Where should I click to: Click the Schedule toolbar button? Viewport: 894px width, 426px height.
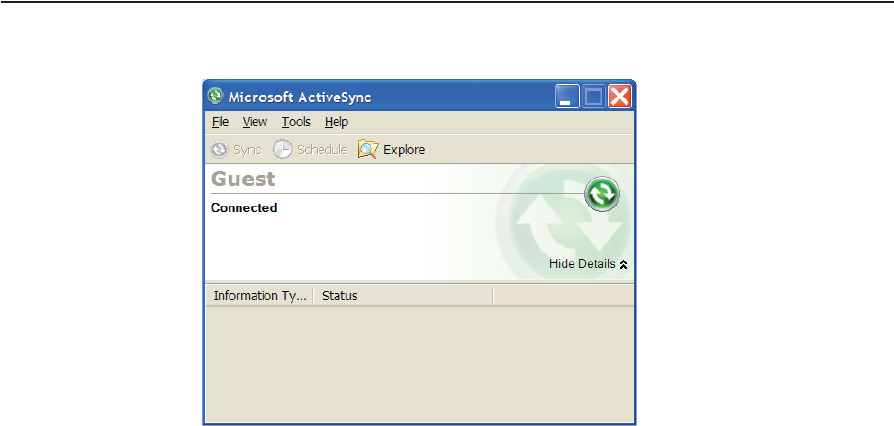pos(310,150)
